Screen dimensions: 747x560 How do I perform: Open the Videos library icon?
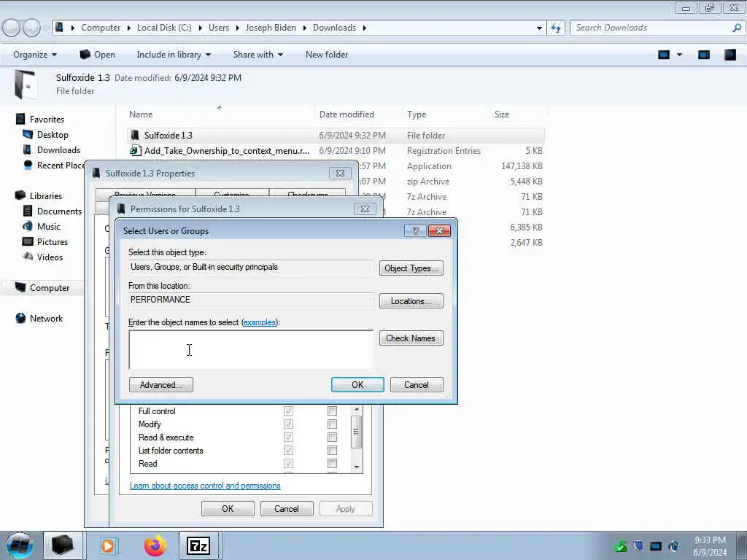click(28, 257)
